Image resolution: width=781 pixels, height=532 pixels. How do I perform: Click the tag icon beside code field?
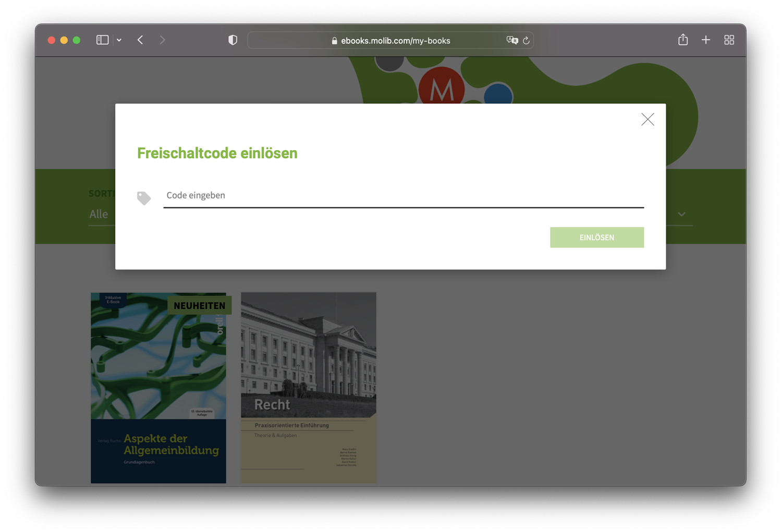[144, 198]
